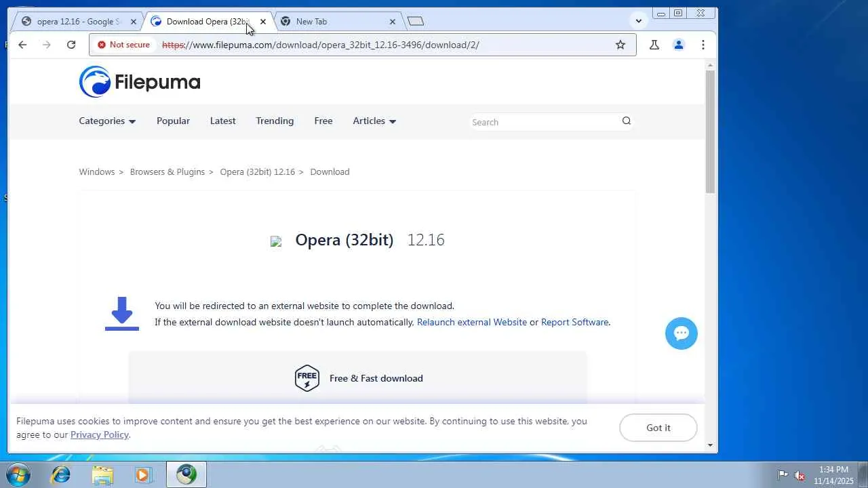Click the browser forward arrow

(46, 45)
